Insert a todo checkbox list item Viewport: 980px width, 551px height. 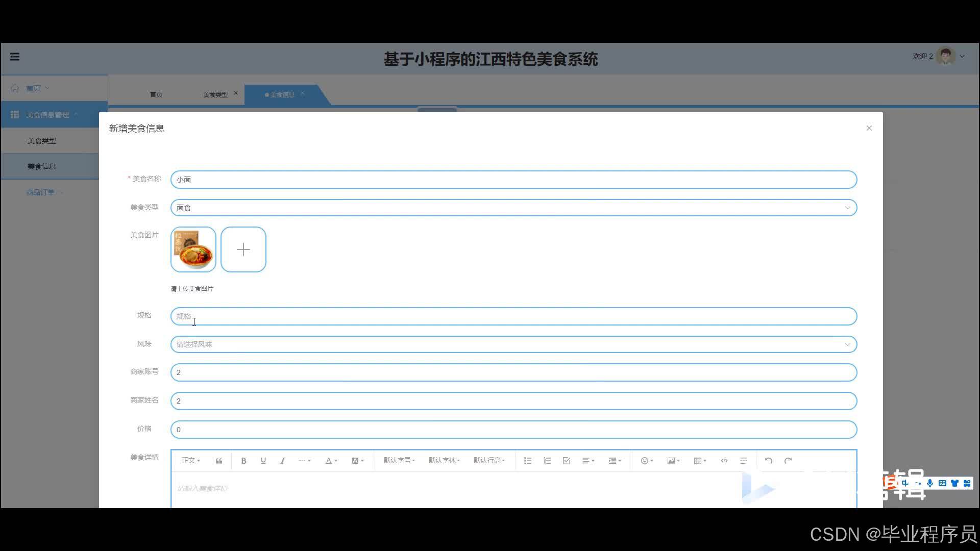(567, 461)
